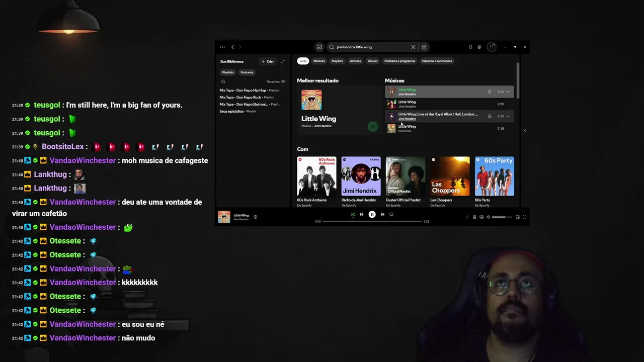Open the 60s Rock Anthems playlist card

(317, 182)
